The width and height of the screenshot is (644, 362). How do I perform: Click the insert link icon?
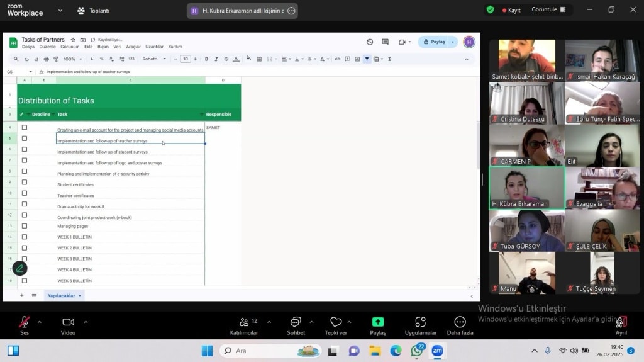click(338, 59)
